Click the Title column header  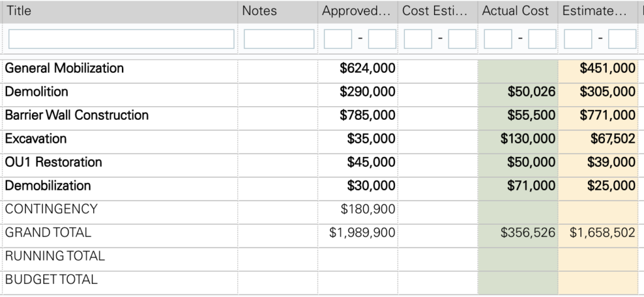pos(119,11)
